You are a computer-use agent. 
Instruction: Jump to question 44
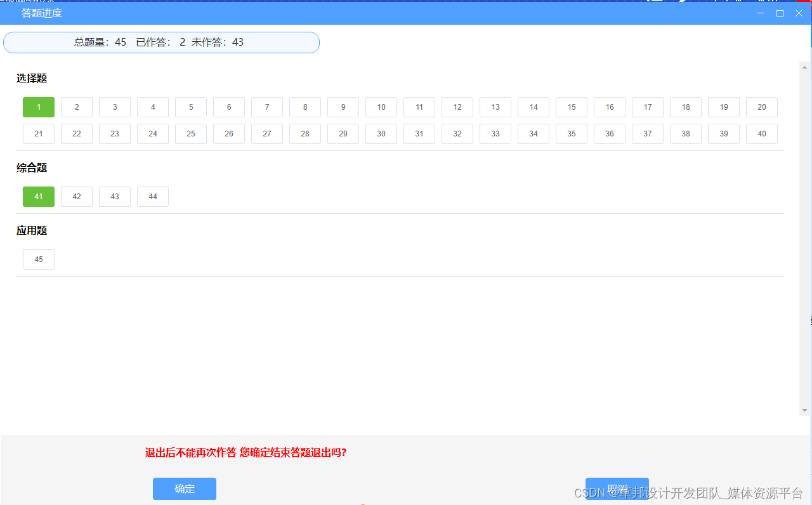click(152, 197)
